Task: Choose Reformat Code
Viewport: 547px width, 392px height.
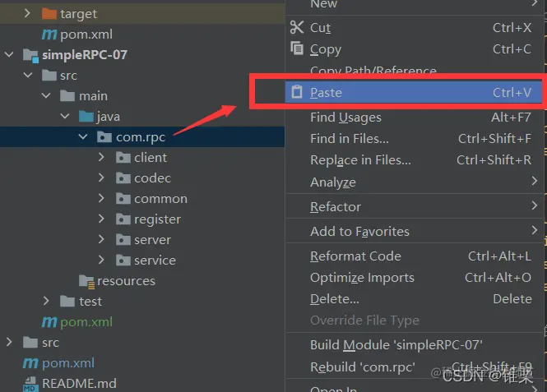Action: tap(414, 256)
